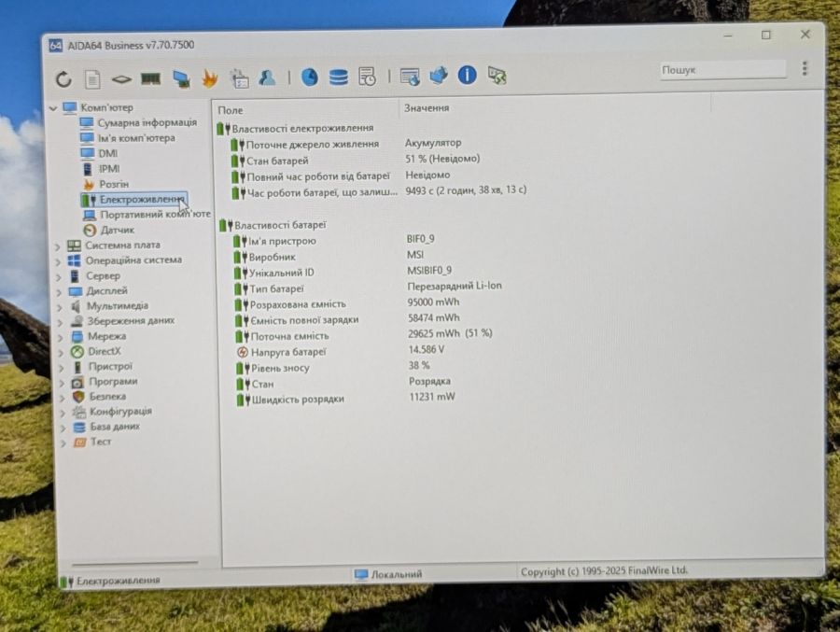Expand the Системна плата node
The image size is (840, 632).
pos(58,246)
